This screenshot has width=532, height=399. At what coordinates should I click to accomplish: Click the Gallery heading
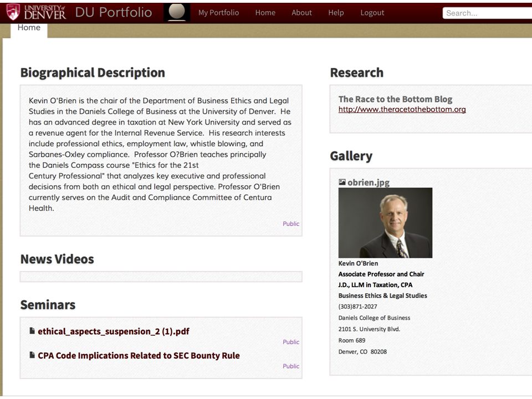click(x=351, y=156)
